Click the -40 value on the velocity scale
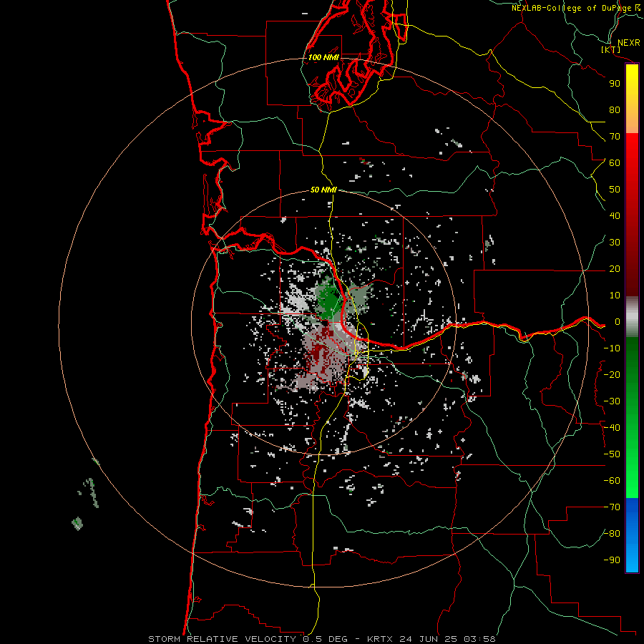Viewport: 644px width, 644px height. pyautogui.click(x=612, y=428)
